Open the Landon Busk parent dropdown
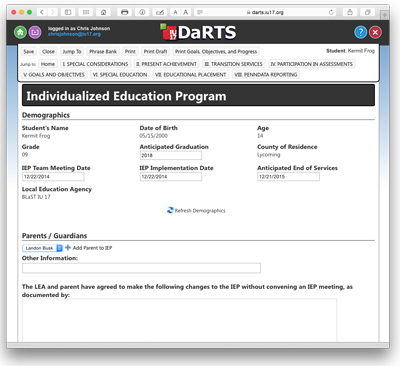The width and height of the screenshot is (400, 366). click(x=43, y=248)
